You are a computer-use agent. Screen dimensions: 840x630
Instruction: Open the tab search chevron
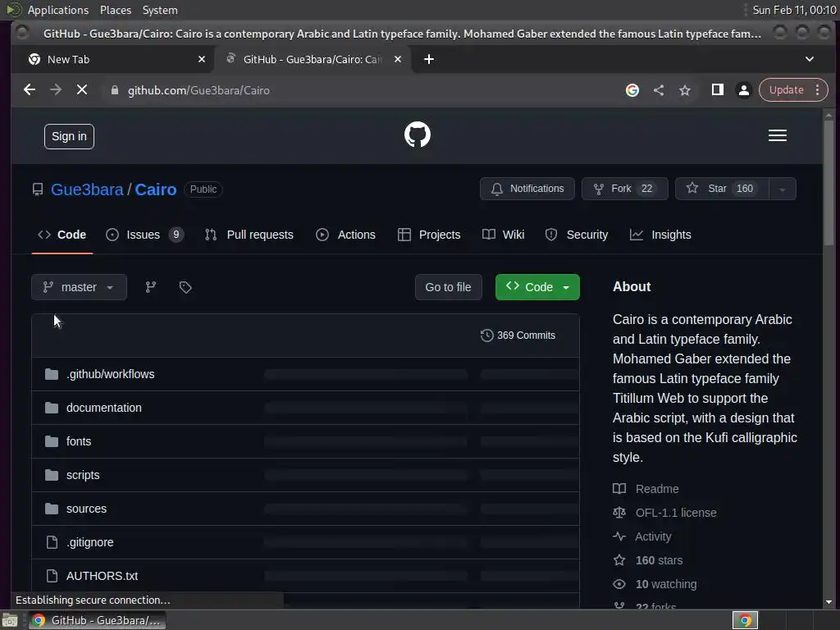(810, 59)
